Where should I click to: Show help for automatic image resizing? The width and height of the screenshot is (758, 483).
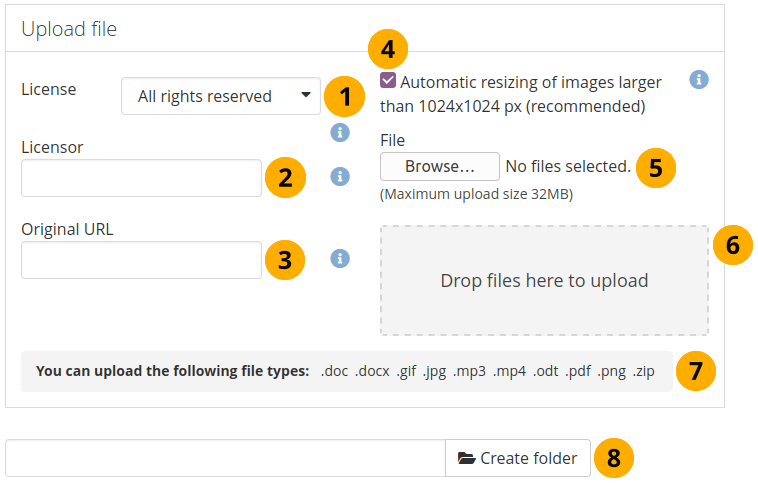pos(699,79)
